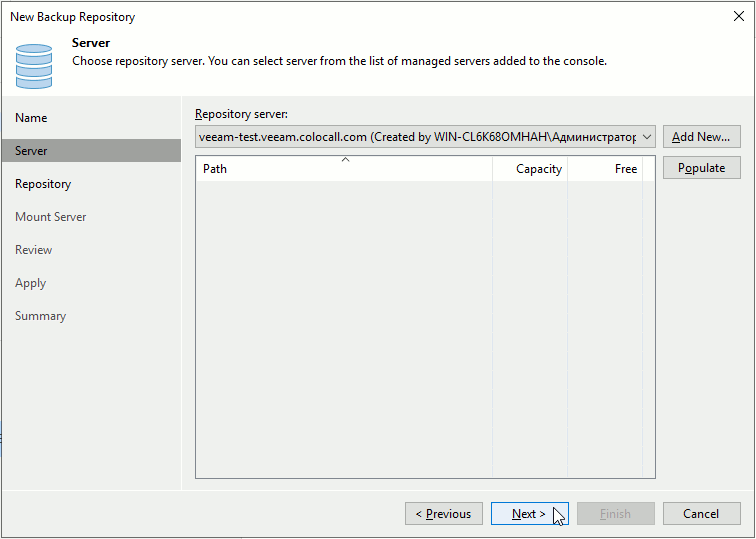Jump to the Mount Server step

click(50, 217)
